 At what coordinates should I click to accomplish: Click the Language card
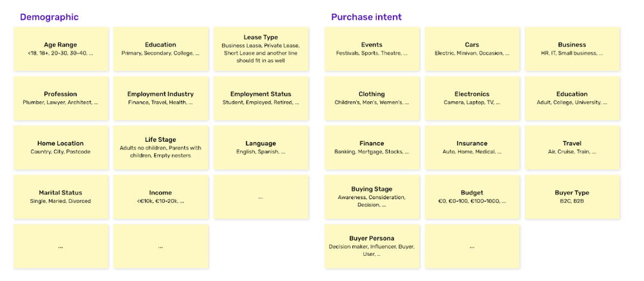(x=261, y=148)
